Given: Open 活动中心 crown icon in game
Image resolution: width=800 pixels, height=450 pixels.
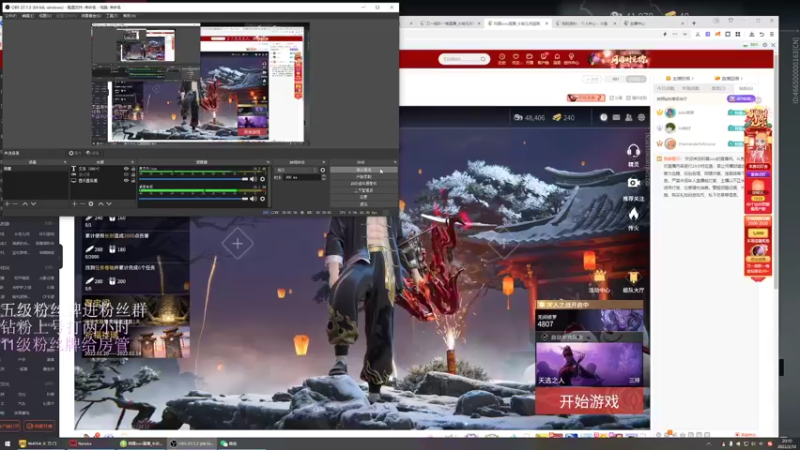Looking at the screenshot, I should 599,277.
